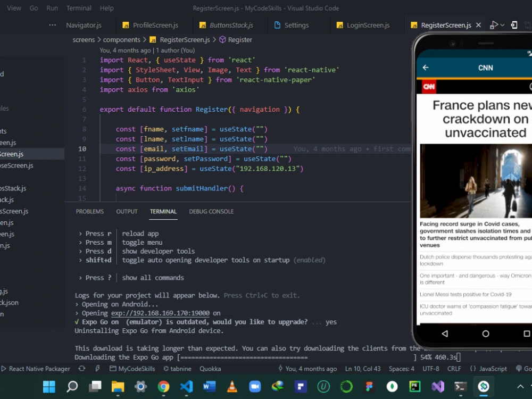532x399 pixels.
Task: Tap the news article photo in emulator
Action: [x=476, y=180]
